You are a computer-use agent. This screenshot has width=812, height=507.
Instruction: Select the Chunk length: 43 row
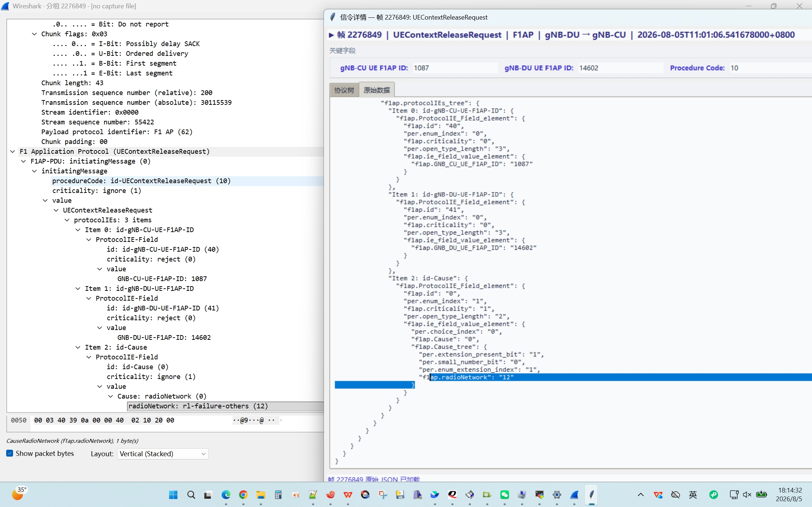tap(72, 83)
